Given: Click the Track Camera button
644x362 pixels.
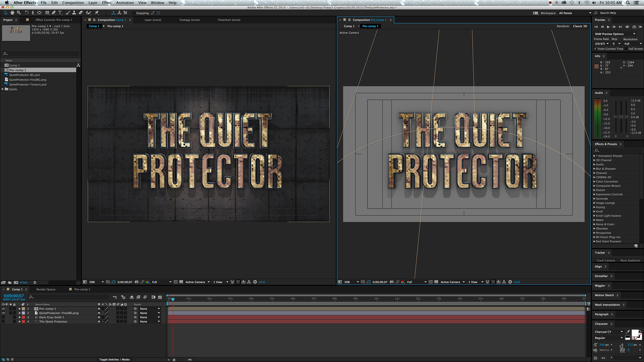Looking at the screenshot, I should 605,260.
